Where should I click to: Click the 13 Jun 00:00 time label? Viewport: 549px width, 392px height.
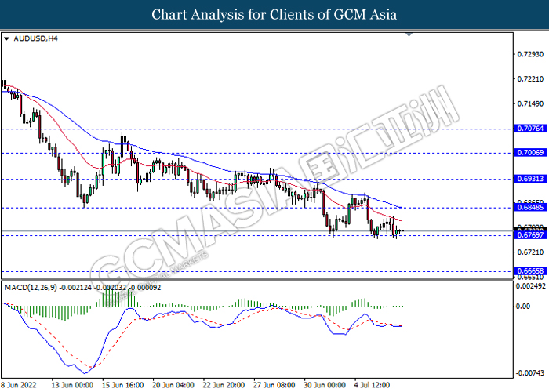coord(72,385)
